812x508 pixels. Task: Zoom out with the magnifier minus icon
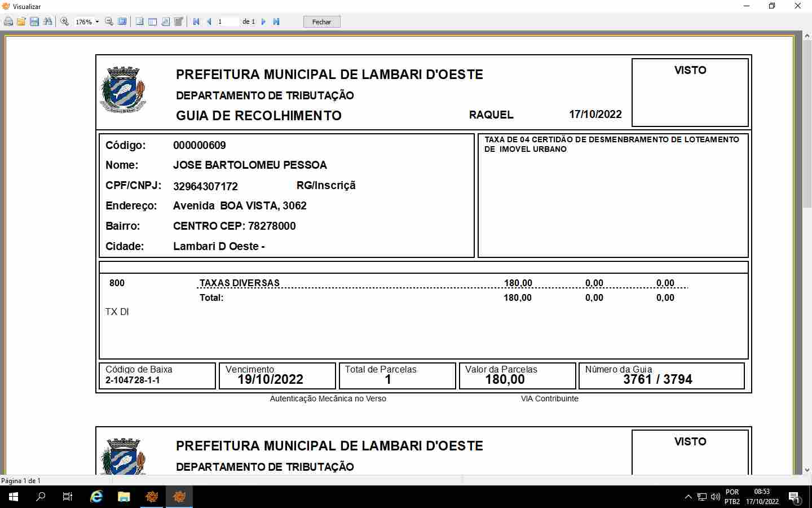[109, 22]
